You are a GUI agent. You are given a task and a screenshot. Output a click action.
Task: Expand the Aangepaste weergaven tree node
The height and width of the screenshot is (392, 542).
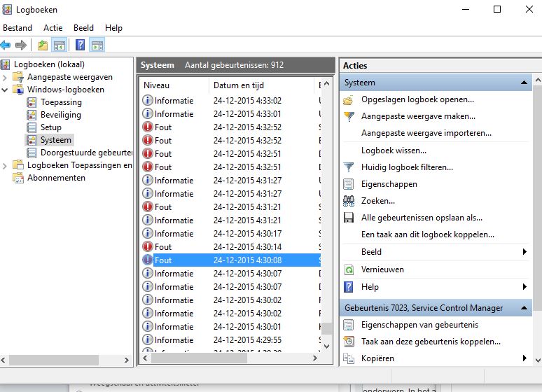pyautogui.click(x=6, y=77)
